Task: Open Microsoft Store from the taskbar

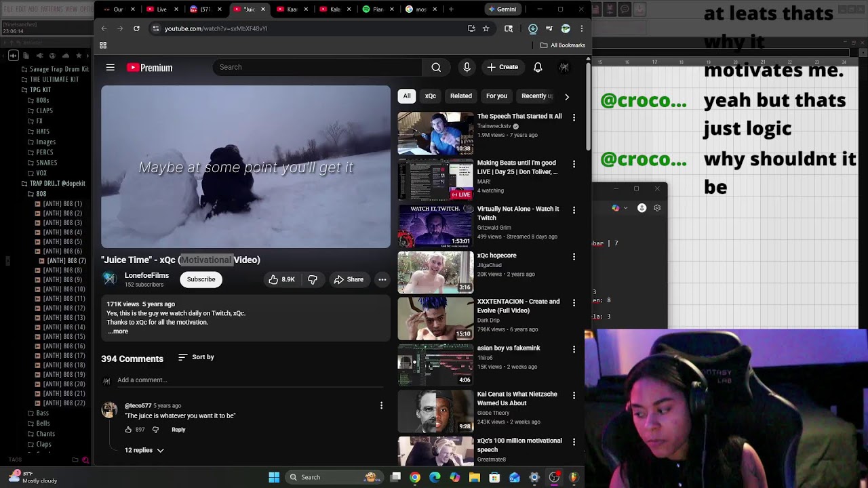Action: pyautogui.click(x=494, y=477)
